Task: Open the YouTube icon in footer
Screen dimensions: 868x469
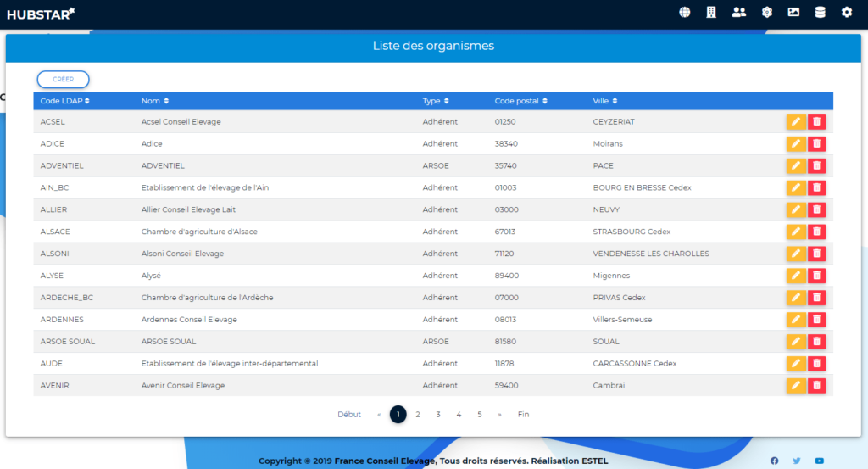Action: pyautogui.click(x=820, y=461)
